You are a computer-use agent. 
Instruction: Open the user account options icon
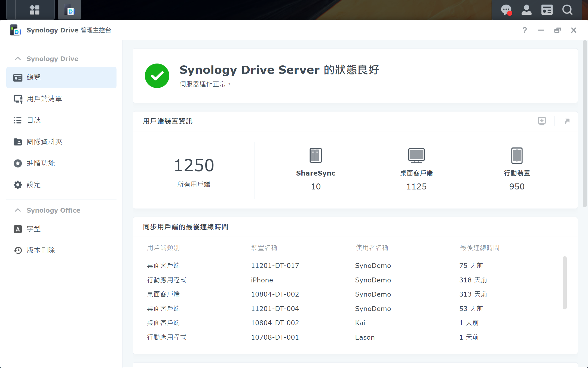point(526,10)
